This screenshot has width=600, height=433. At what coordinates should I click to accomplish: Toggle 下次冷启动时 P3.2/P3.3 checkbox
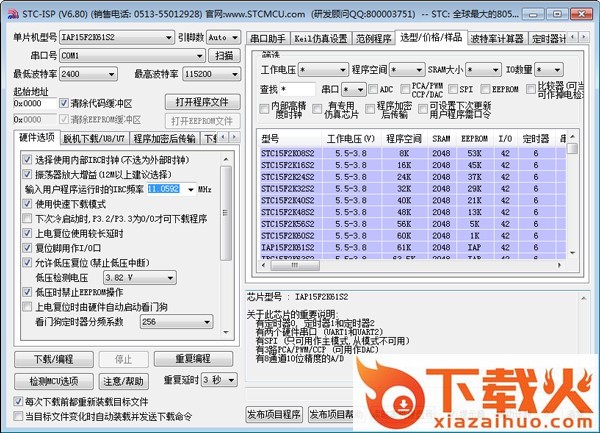point(27,218)
